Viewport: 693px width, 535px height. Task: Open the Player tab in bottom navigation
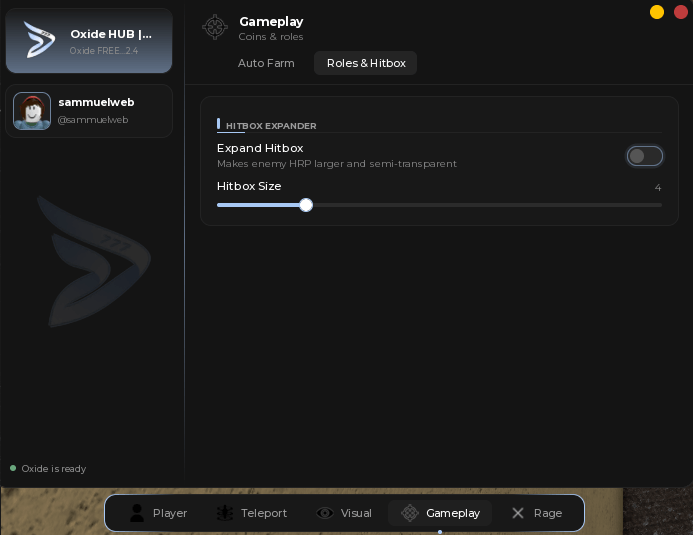coord(159,513)
